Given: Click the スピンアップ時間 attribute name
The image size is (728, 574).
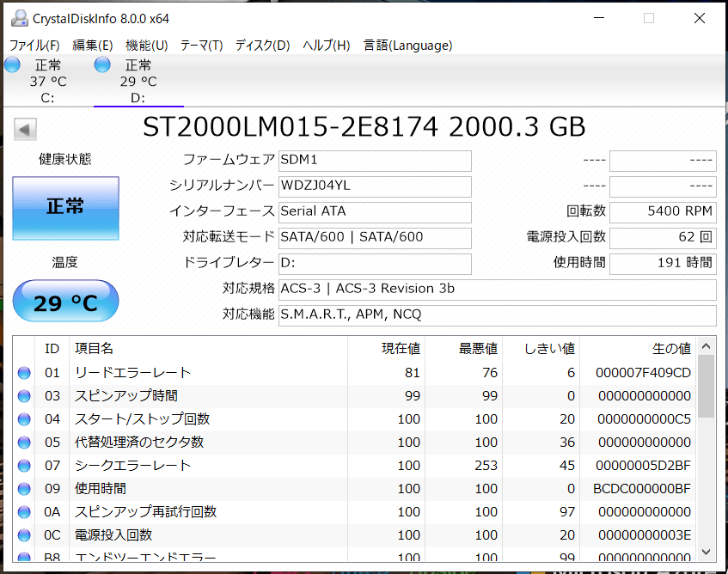Looking at the screenshot, I should [x=126, y=396].
